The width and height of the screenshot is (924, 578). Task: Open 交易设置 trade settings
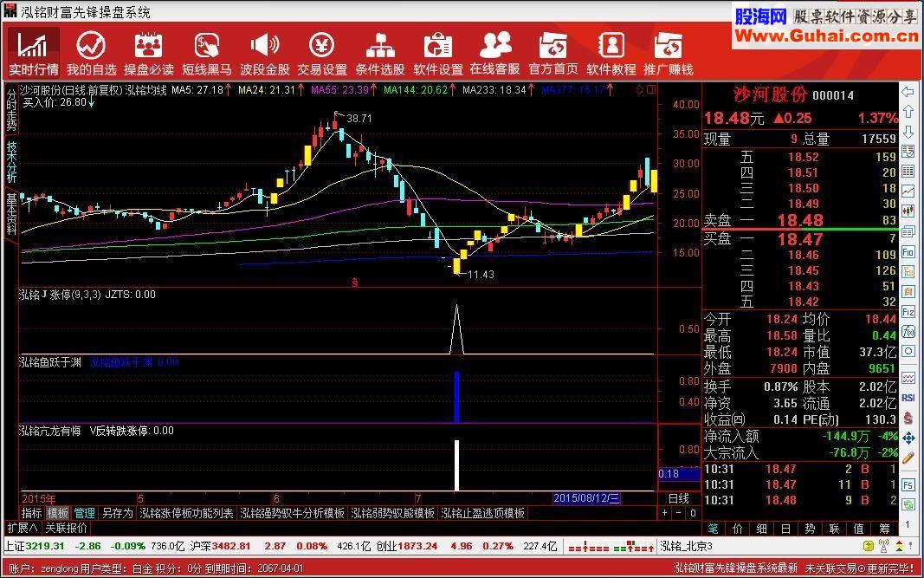(x=322, y=52)
